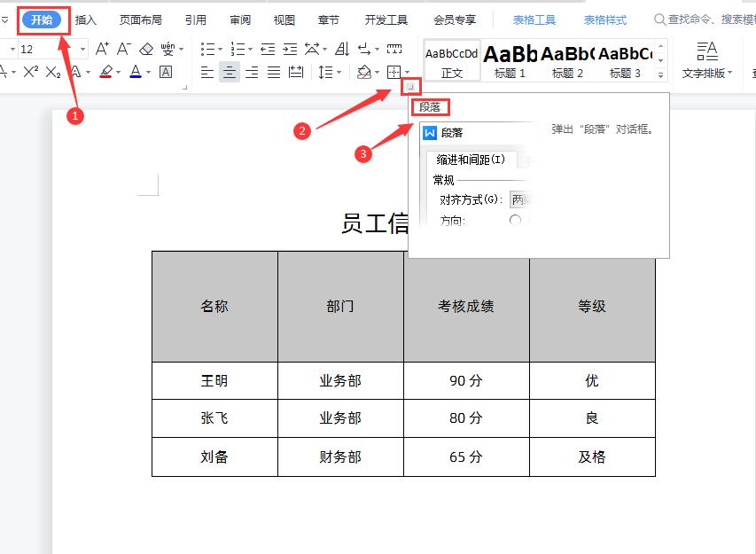Click the pinyin guide (wén) icon

click(x=168, y=49)
